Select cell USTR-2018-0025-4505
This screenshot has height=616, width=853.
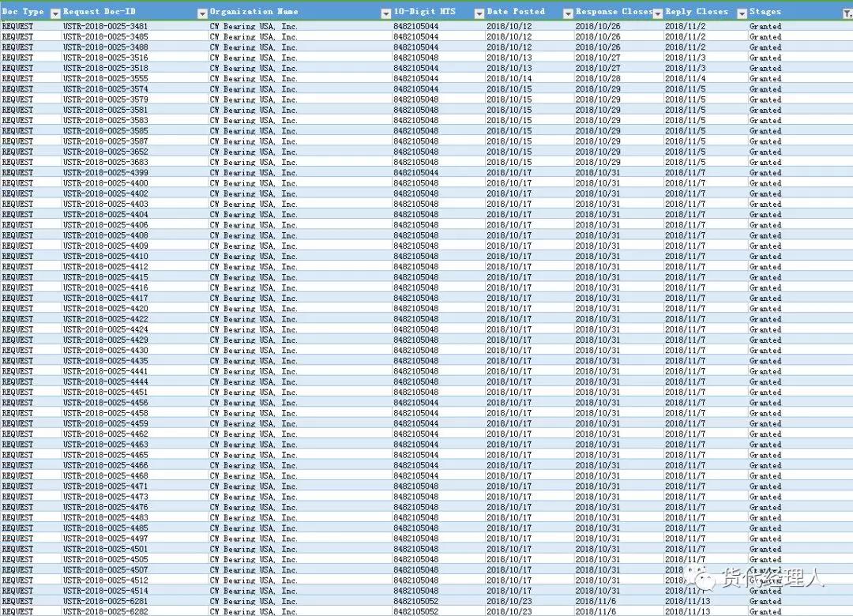click(106, 559)
